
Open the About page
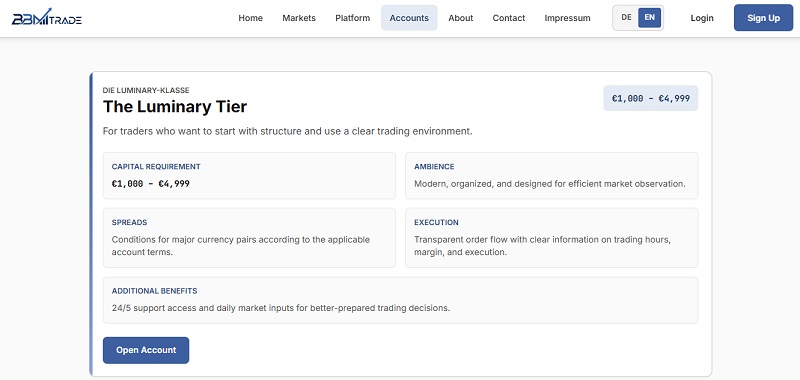pyautogui.click(x=461, y=18)
